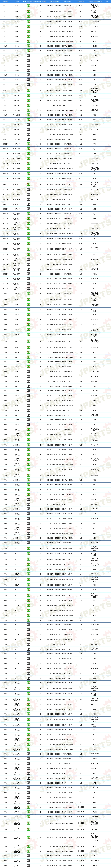Click ON icon in SEAT TOLEDO ARL row
This screenshot has height=868, width=111.
29,134
